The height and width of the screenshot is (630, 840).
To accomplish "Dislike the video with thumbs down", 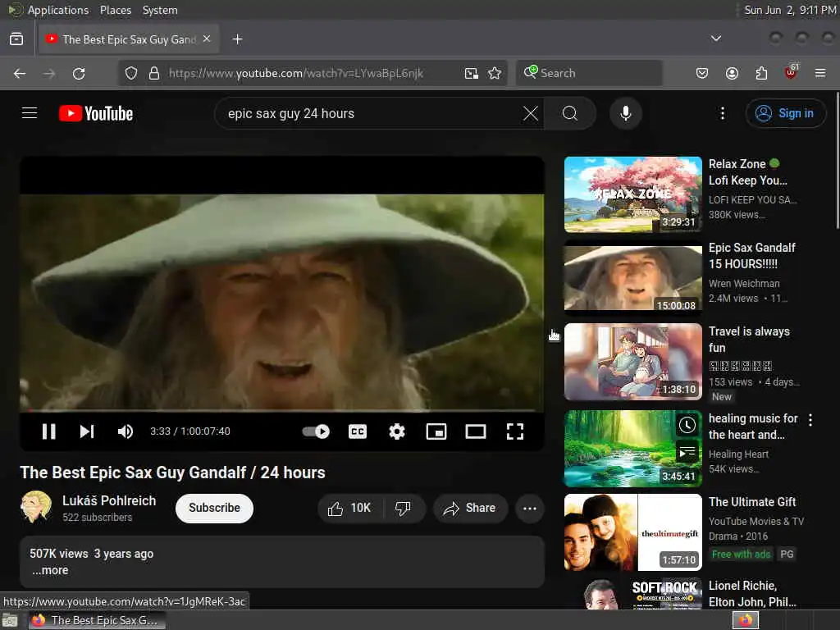I will pyautogui.click(x=403, y=508).
